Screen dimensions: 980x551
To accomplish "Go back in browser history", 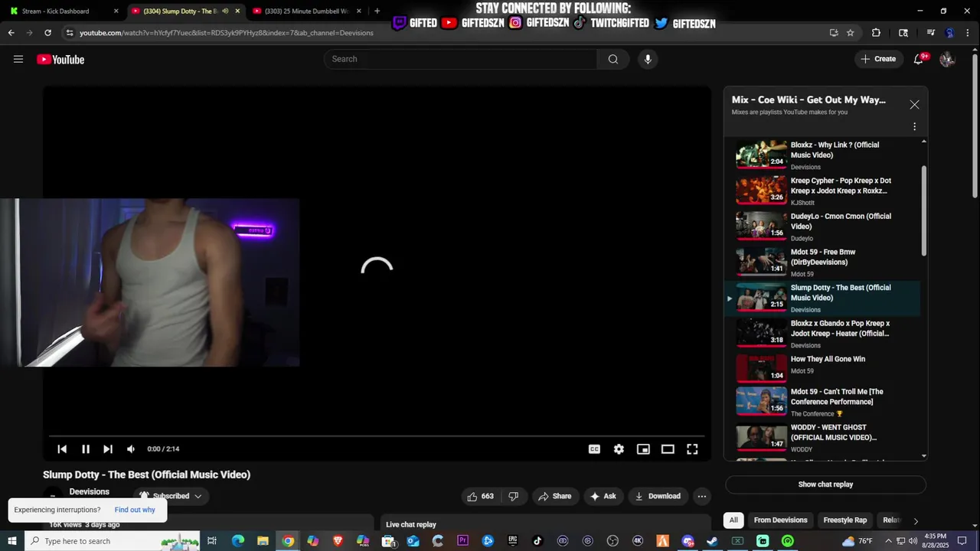I will (11, 33).
